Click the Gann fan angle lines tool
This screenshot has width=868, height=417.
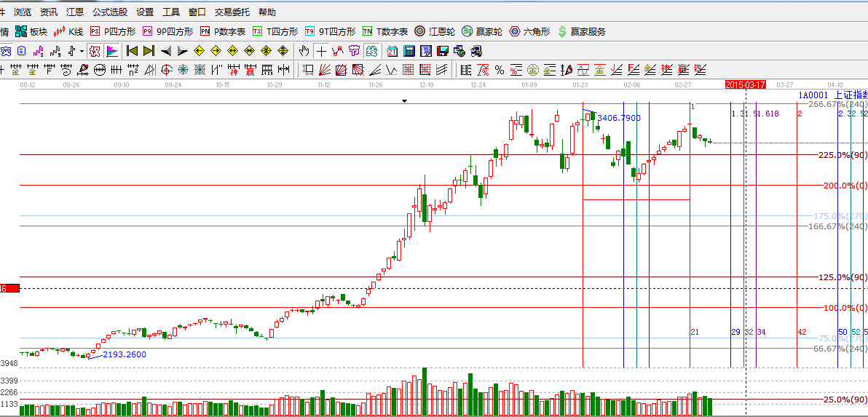pos(324,70)
